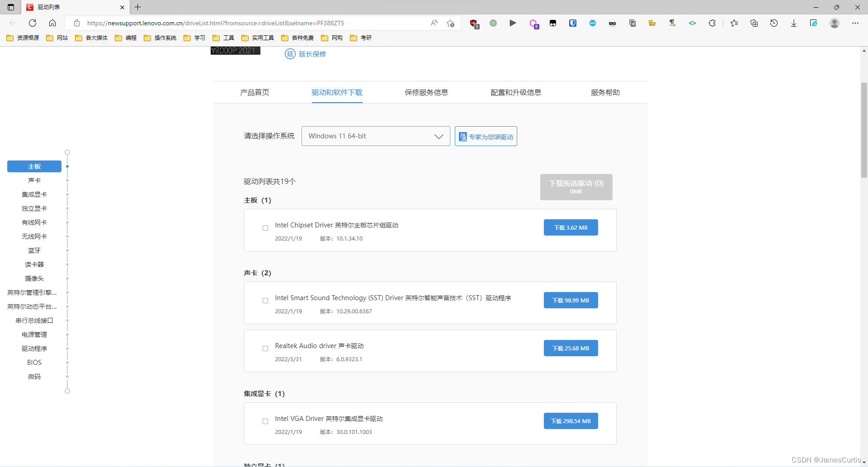Switch to the 配置和升级信息 tab
This screenshot has height=467, width=868.
click(x=516, y=93)
